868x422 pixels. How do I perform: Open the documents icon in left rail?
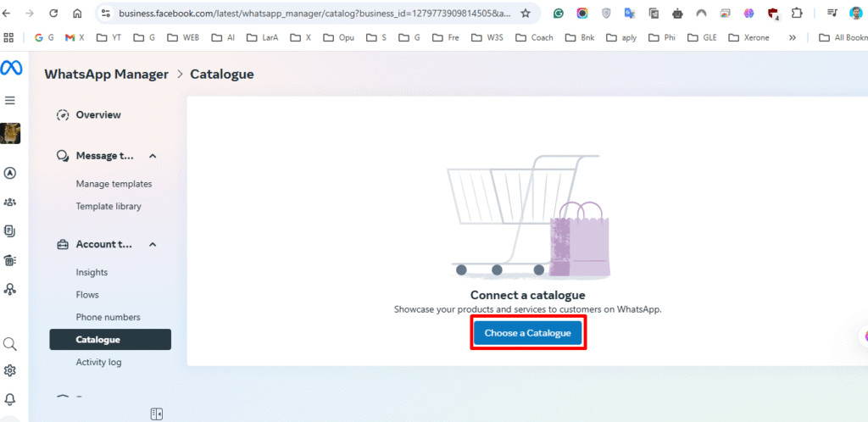tap(10, 230)
